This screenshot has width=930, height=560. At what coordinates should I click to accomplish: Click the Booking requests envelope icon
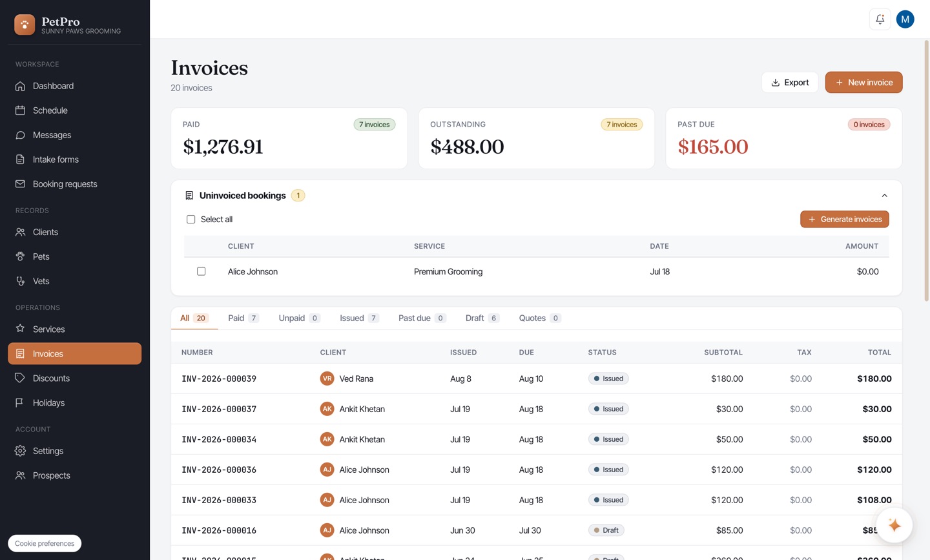(21, 184)
